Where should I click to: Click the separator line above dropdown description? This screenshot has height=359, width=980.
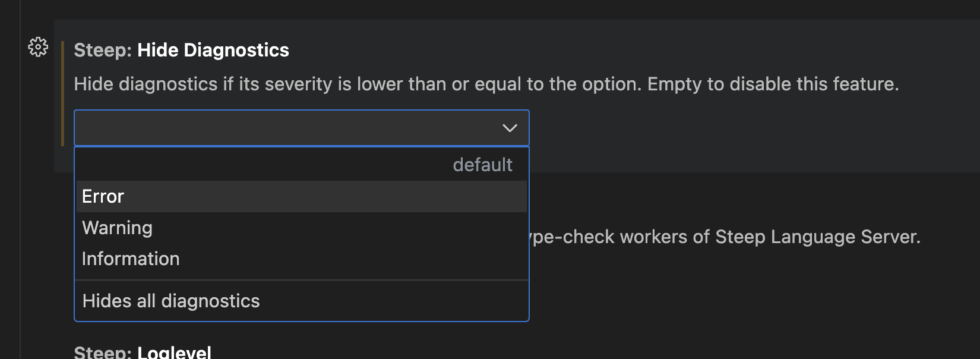click(302, 280)
